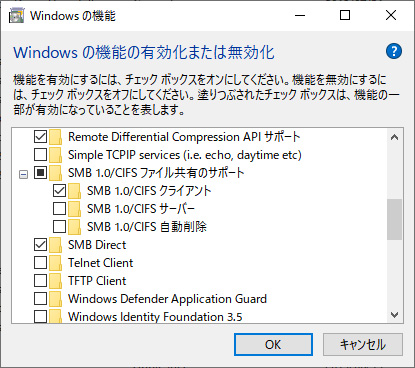
Task: Confirm changes with the OK button
Action: (x=273, y=344)
